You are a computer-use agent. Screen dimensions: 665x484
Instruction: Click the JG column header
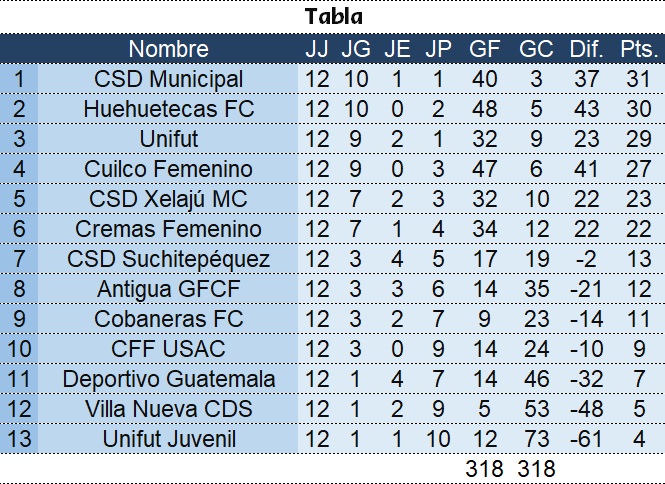point(355,48)
